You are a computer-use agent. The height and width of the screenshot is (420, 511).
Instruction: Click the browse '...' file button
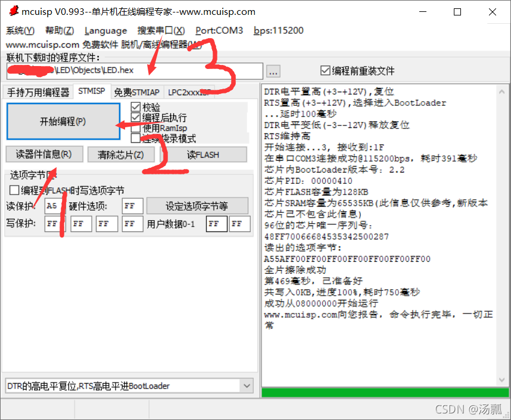point(273,71)
